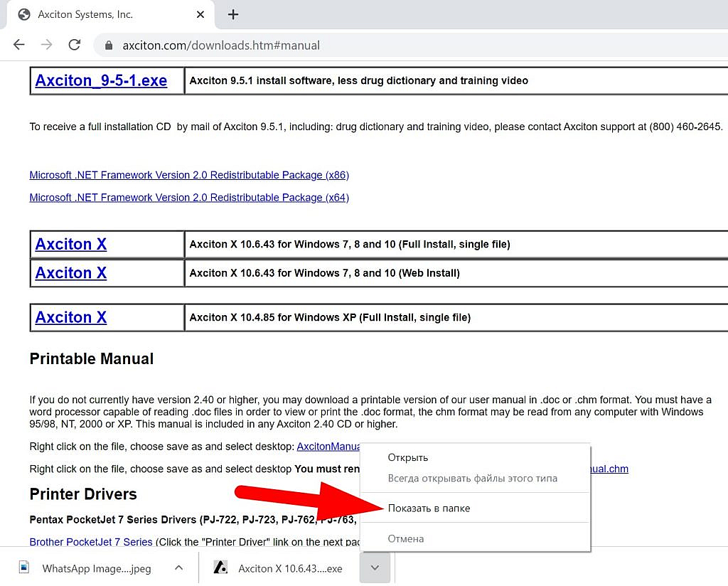Open the AxcitonManual link in the Printable Manual section
The height and width of the screenshot is (586, 728).
[328, 447]
